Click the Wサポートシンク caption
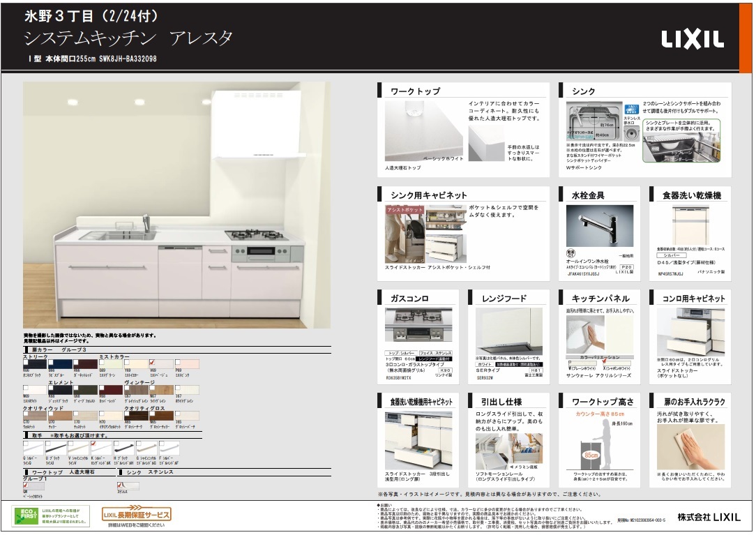 (584, 168)
